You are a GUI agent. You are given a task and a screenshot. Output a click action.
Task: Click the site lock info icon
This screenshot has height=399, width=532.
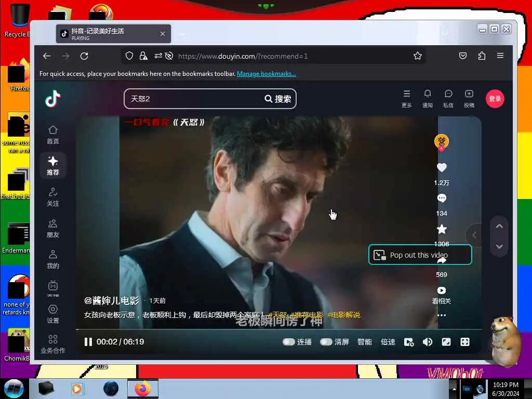coord(143,56)
